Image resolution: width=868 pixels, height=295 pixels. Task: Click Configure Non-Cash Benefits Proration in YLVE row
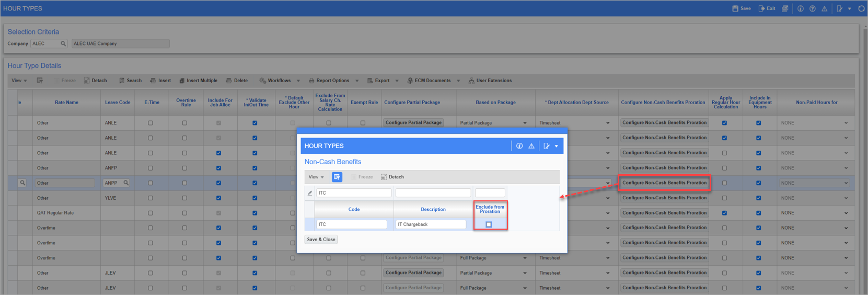click(x=664, y=198)
